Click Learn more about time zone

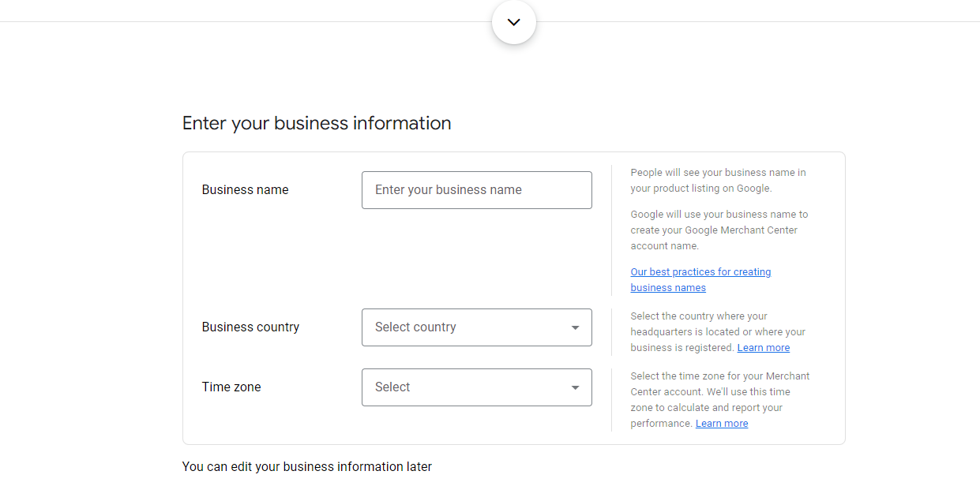click(x=721, y=424)
